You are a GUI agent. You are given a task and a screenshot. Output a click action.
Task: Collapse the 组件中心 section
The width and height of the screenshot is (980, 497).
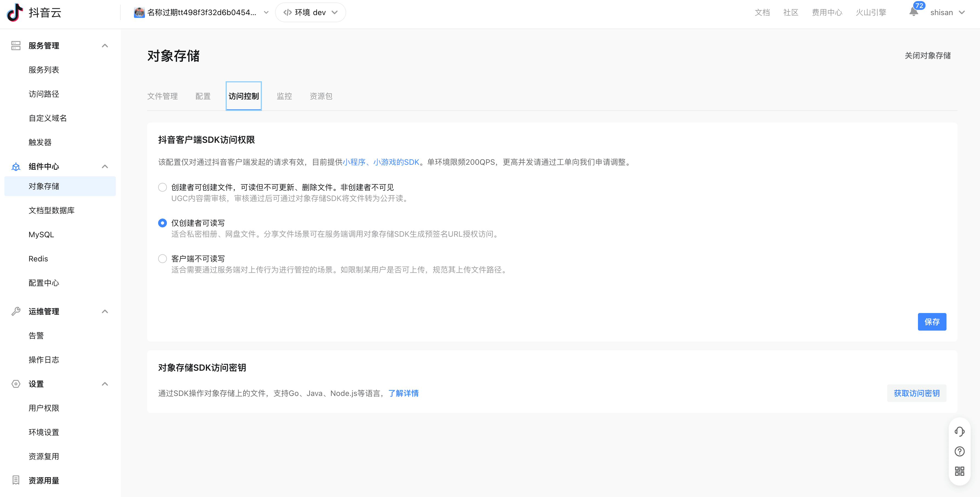[105, 167]
